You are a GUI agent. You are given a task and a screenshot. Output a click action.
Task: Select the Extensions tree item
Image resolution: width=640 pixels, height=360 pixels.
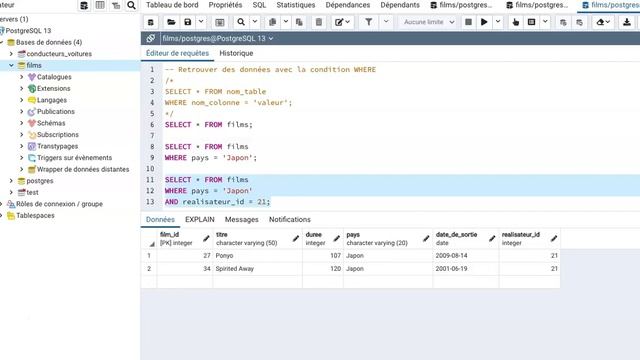[53, 88]
